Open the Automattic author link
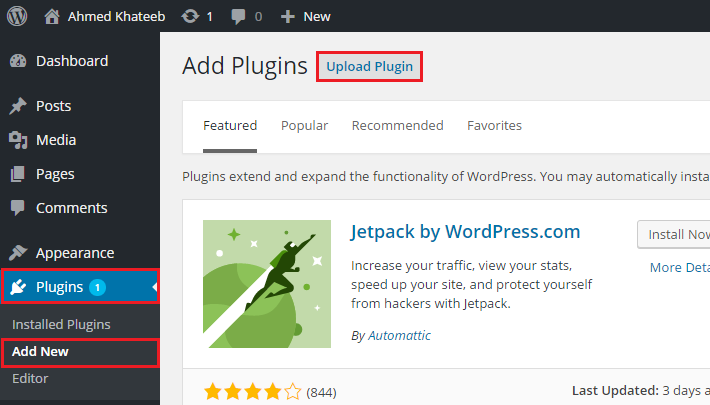The height and width of the screenshot is (405, 710). tap(399, 335)
